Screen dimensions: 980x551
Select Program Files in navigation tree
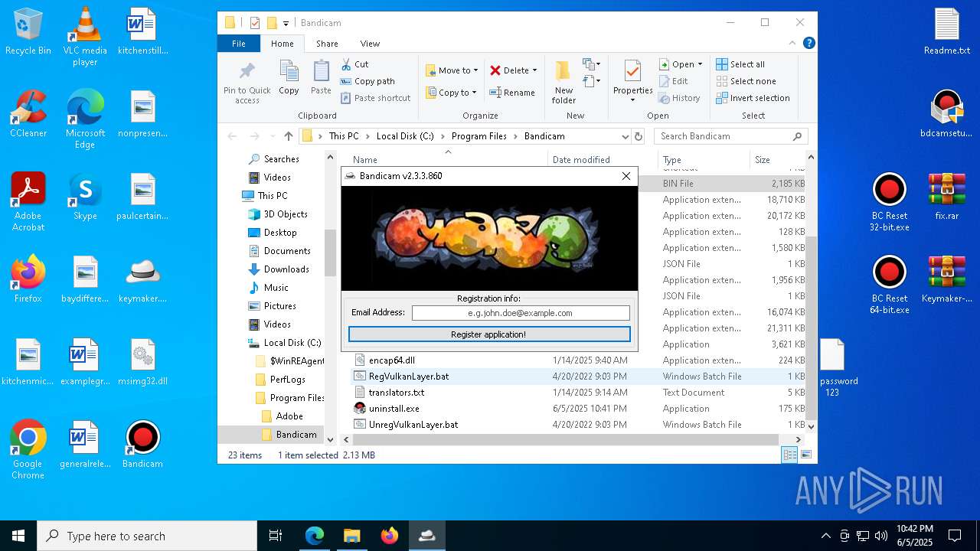[x=289, y=398]
